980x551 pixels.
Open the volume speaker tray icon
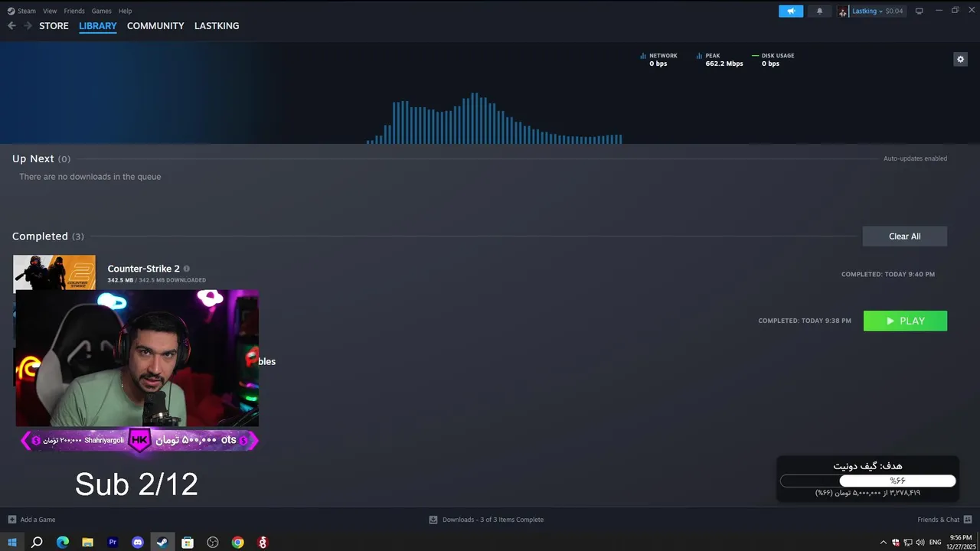point(920,543)
